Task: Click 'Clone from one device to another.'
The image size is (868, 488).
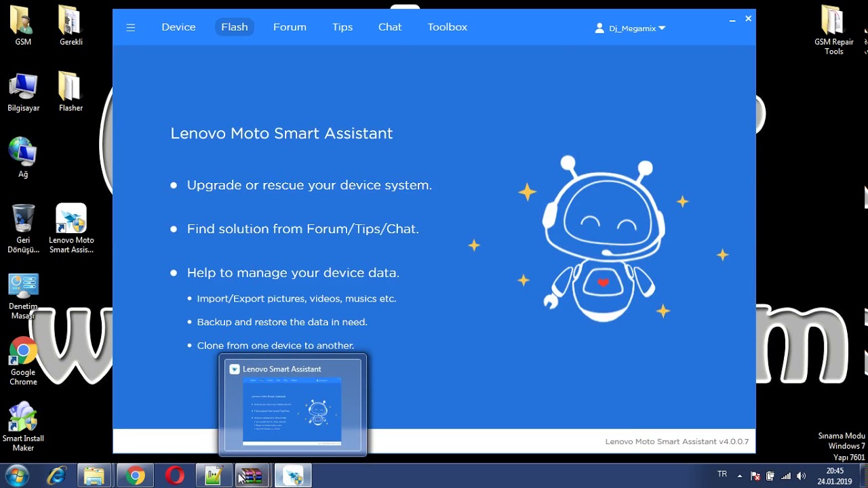Action: point(275,346)
